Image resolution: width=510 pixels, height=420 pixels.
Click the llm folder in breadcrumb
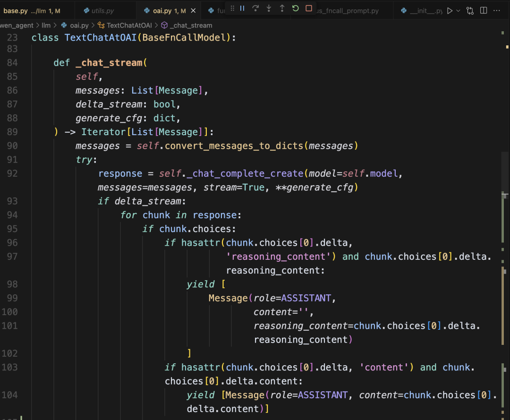[46, 25]
